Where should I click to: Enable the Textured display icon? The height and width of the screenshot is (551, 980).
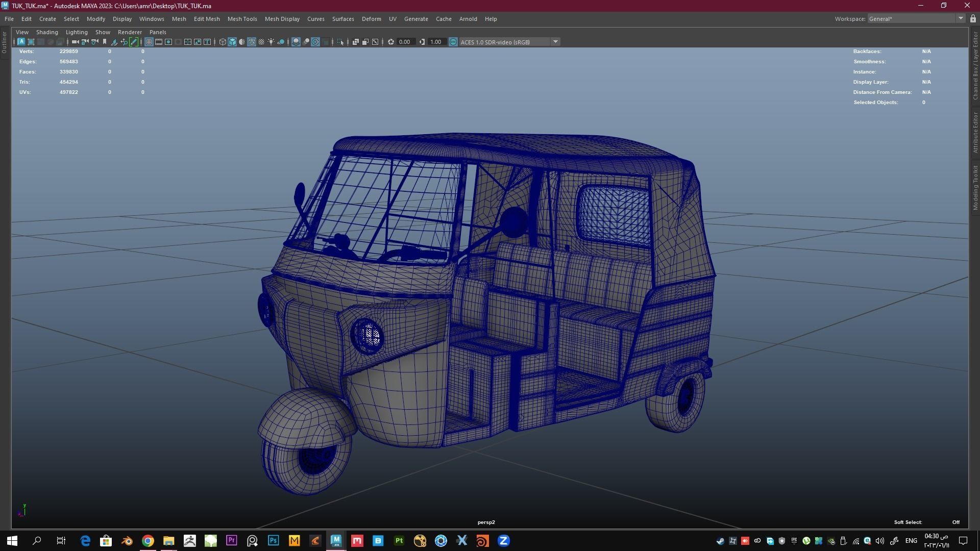261,42
